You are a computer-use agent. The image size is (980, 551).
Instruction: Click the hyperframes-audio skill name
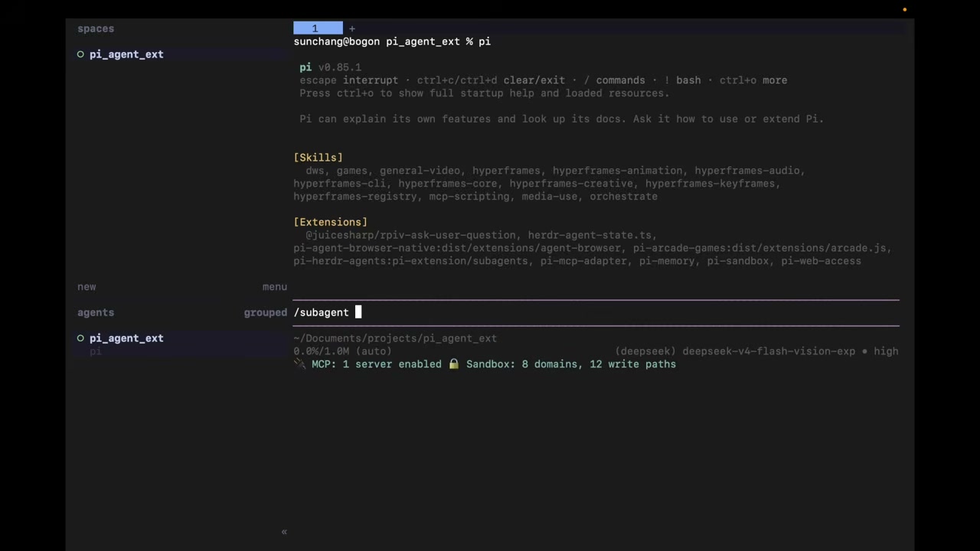pyautogui.click(x=747, y=171)
